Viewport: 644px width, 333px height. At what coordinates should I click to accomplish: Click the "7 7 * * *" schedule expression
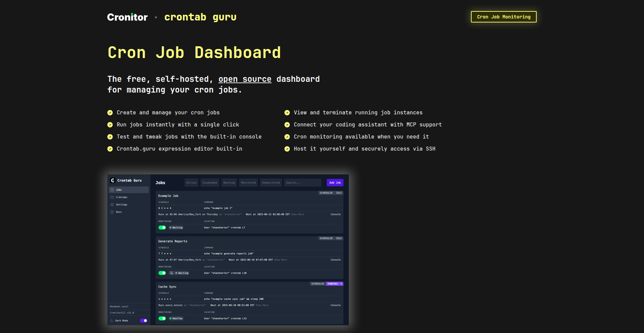click(x=165, y=254)
